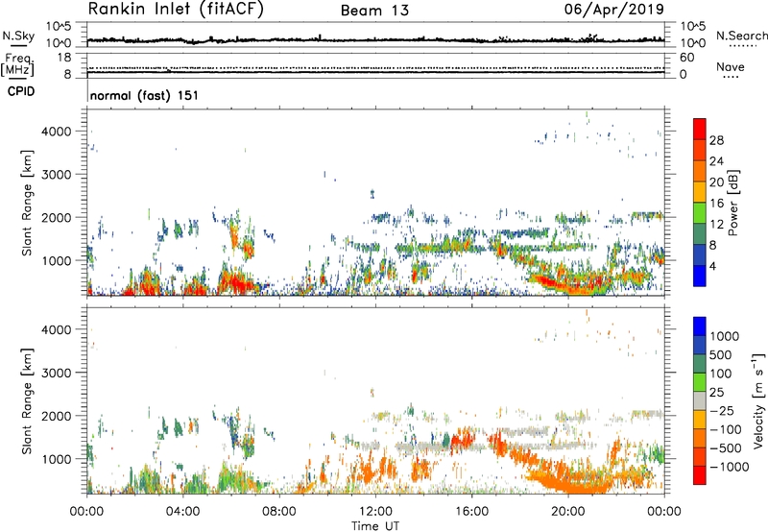Click the sky noise trace panel
Screen dimensions: 768x532
pos(375,35)
